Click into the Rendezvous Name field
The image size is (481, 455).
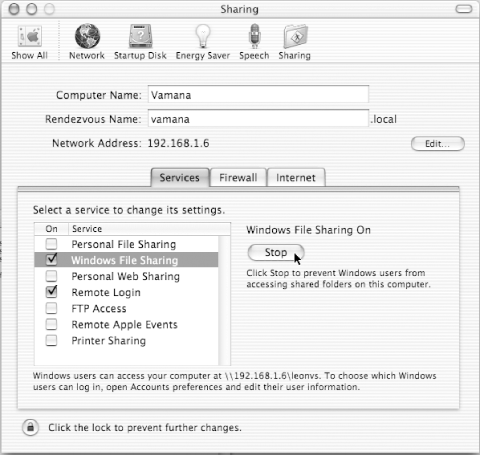coord(258,119)
